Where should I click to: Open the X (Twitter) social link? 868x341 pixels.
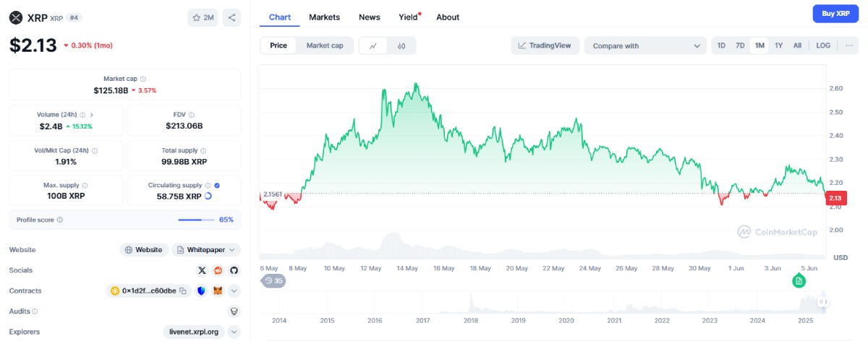click(x=202, y=270)
